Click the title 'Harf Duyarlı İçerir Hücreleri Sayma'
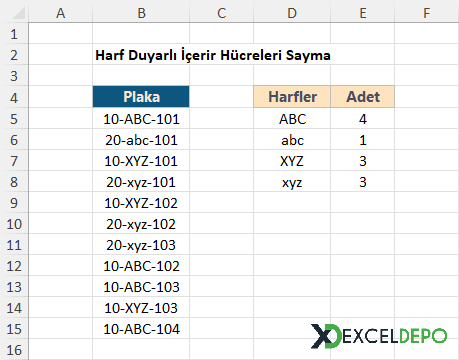This screenshot has width=459, height=360. (x=213, y=55)
